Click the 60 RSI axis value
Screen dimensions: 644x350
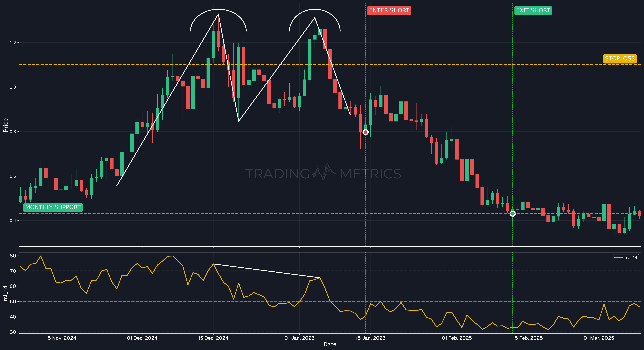pyautogui.click(x=13, y=286)
